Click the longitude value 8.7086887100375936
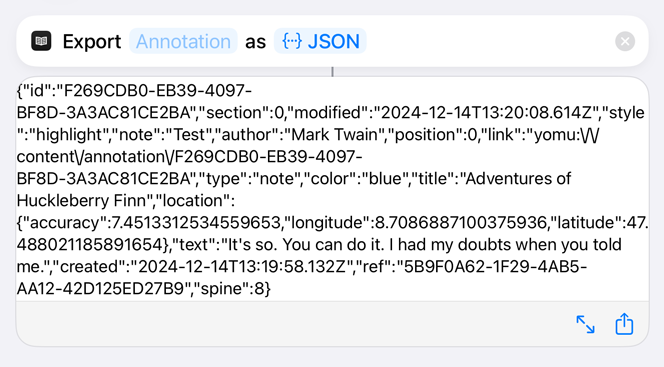This screenshot has height=367, width=664. (x=462, y=223)
